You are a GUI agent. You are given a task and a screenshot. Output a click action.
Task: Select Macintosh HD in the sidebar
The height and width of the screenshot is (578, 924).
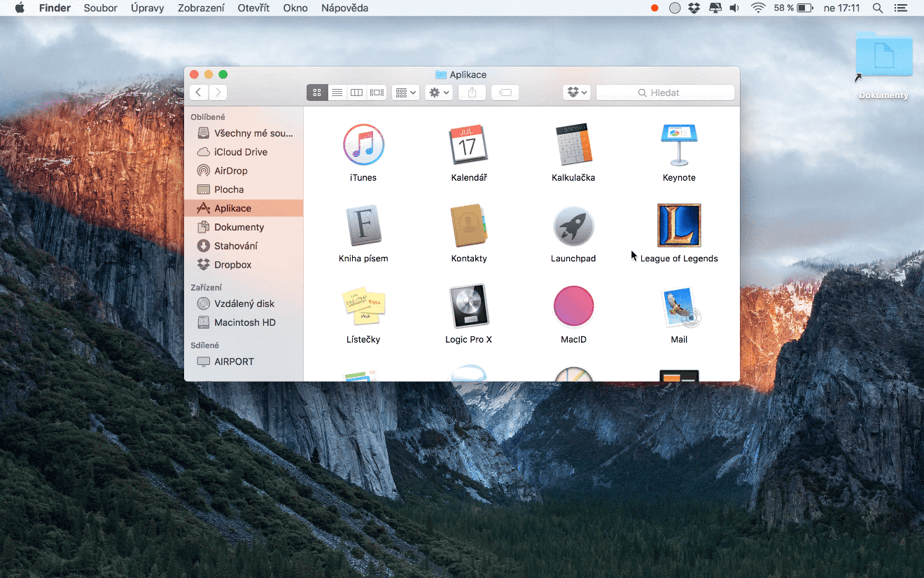pyautogui.click(x=244, y=323)
